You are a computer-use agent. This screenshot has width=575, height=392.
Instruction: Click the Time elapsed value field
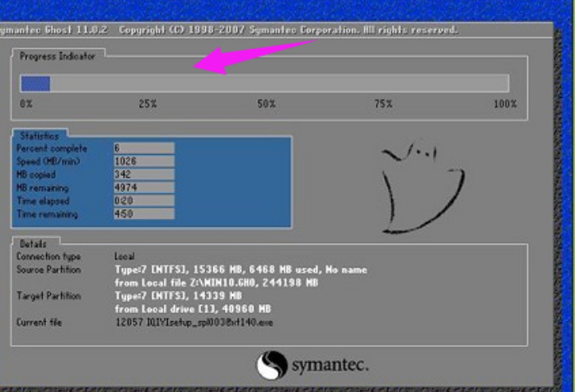click(144, 201)
